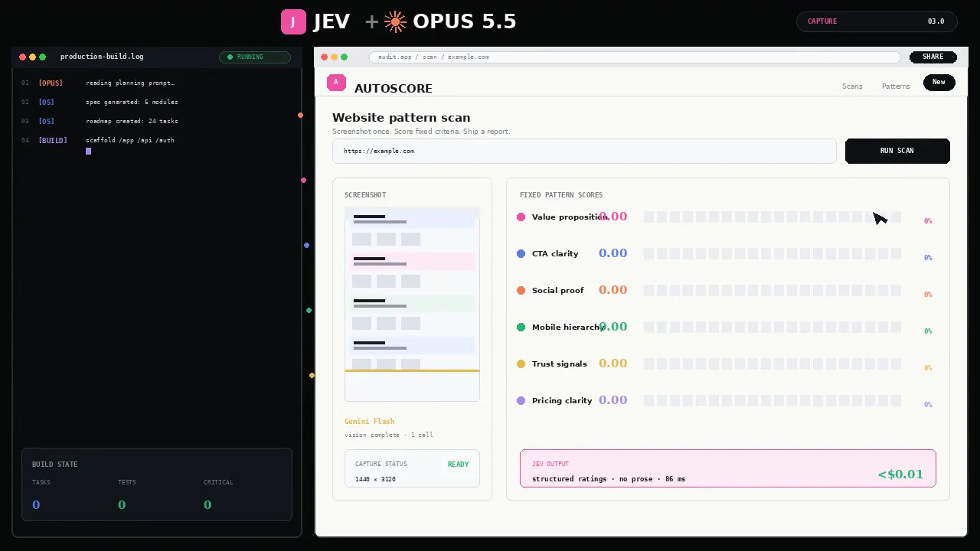Open the Patterns tab in Autoscore
The image size is (980, 551).
click(896, 86)
